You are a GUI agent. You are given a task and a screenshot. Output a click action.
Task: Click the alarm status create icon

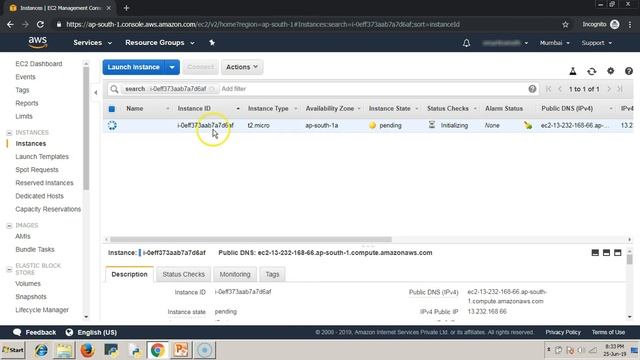[528, 125]
